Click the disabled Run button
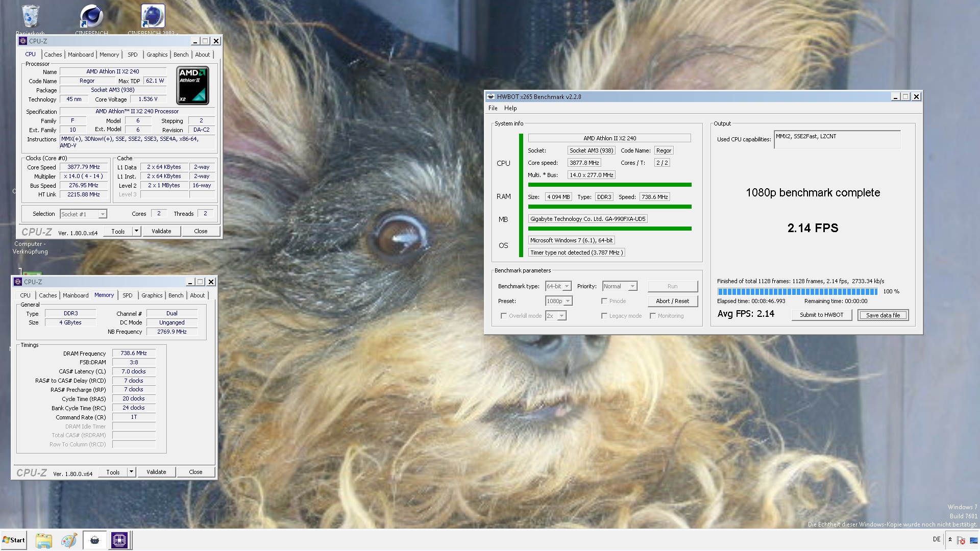Image resolution: width=980 pixels, height=551 pixels. [673, 286]
